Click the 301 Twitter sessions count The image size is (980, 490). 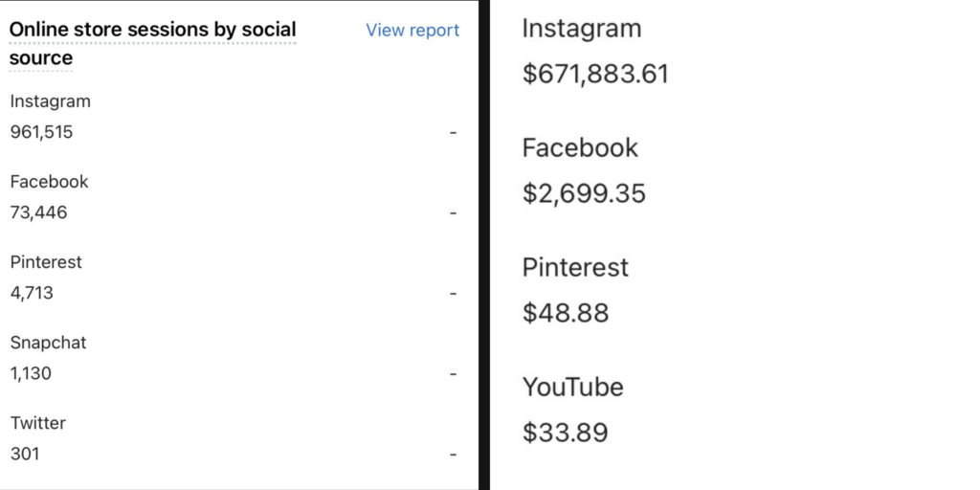[x=25, y=454]
